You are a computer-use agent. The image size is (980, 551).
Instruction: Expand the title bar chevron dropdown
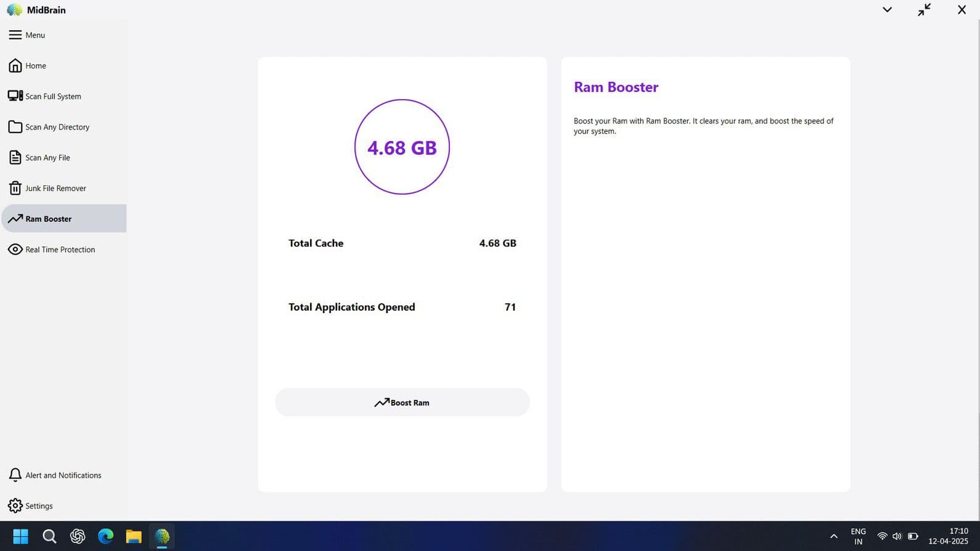887,10
